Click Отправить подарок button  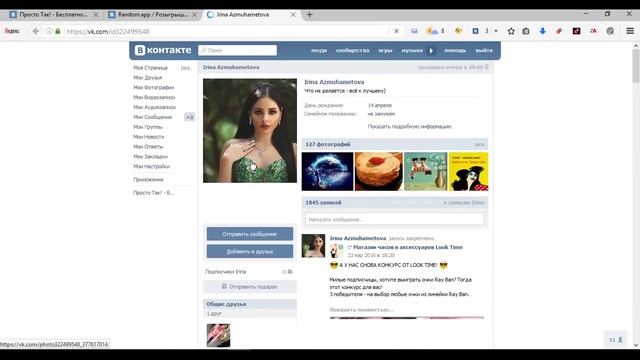pyautogui.click(x=250, y=287)
